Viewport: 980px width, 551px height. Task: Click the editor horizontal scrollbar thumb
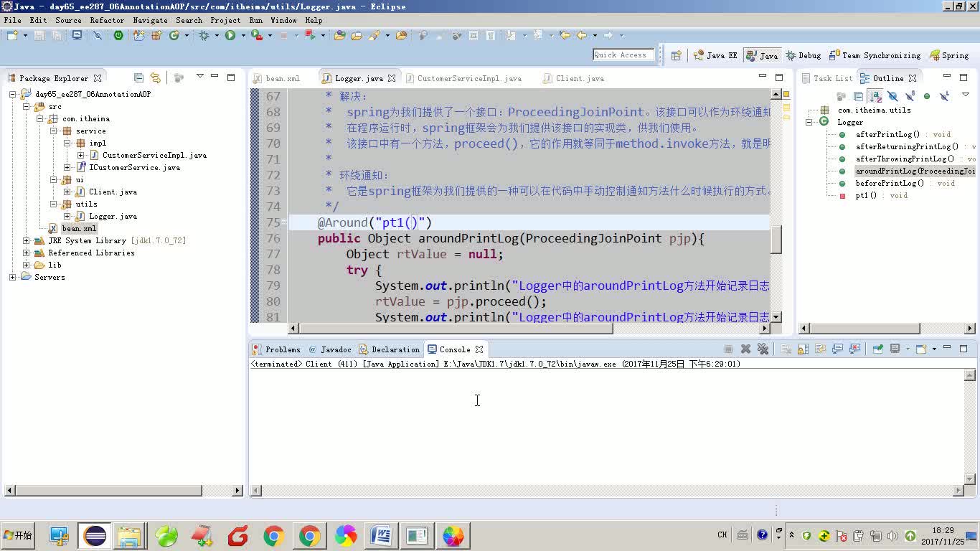pos(456,329)
